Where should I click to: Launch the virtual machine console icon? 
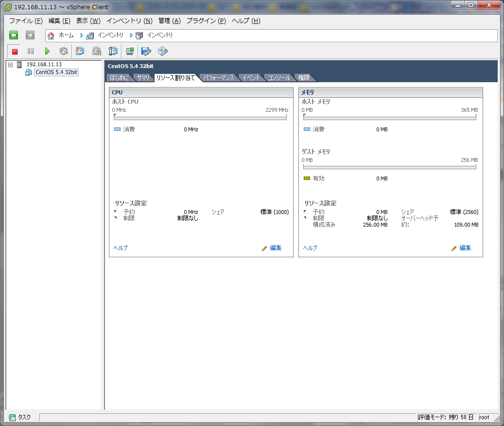click(x=130, y=51)
